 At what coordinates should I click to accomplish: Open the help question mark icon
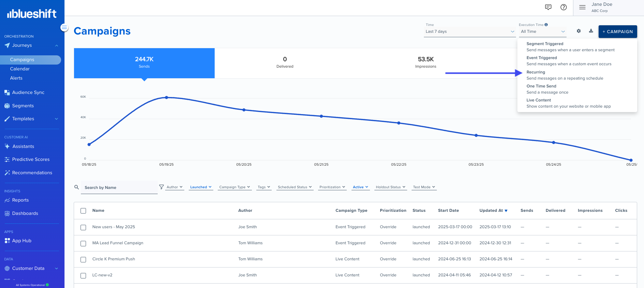click(x=563, y=7)
